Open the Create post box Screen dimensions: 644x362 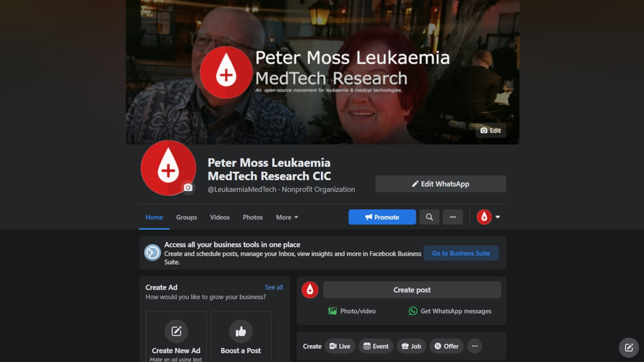[412, 290]
